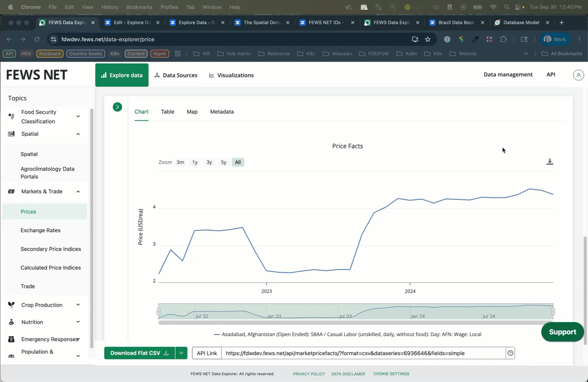Bookmark page with star icon

click(x=428, y=39)
